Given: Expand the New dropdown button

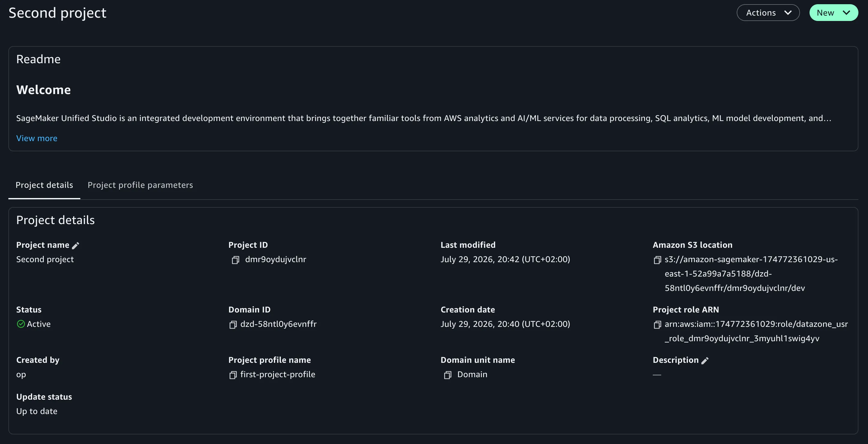Looking at the screenshot, I should pyautogui.click(x=834, y=13).
